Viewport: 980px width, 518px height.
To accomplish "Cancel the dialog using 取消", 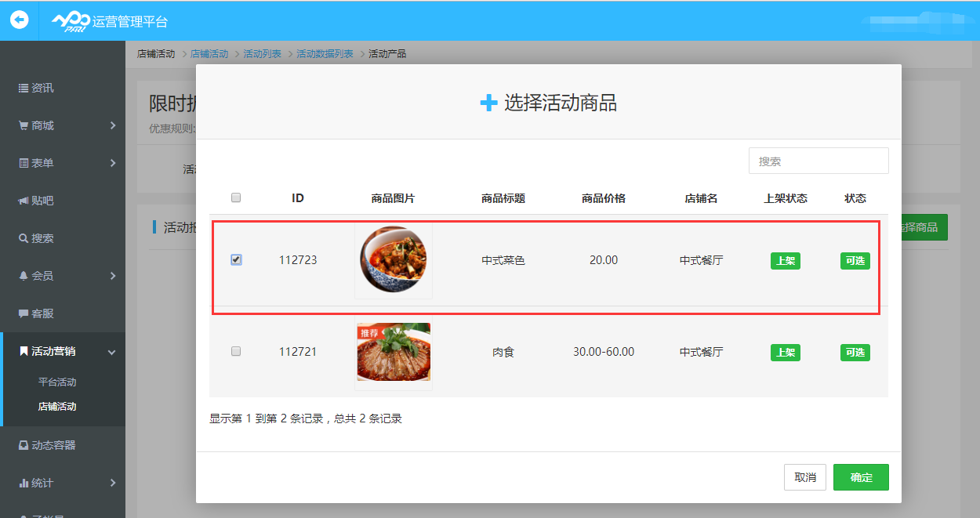I will [x=805, y=476].
